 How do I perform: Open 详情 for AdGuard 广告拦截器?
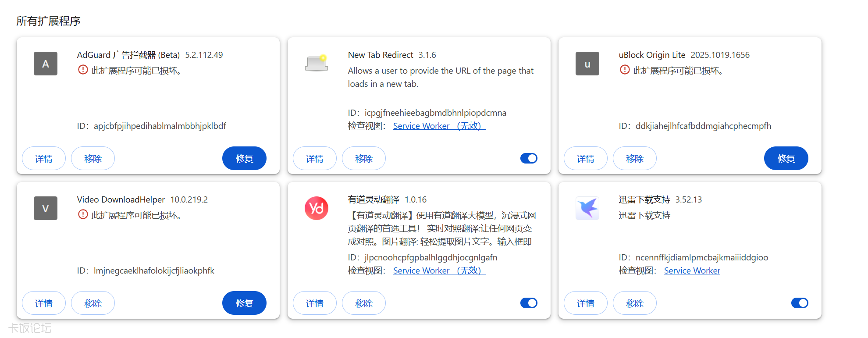tap(44, 158)
